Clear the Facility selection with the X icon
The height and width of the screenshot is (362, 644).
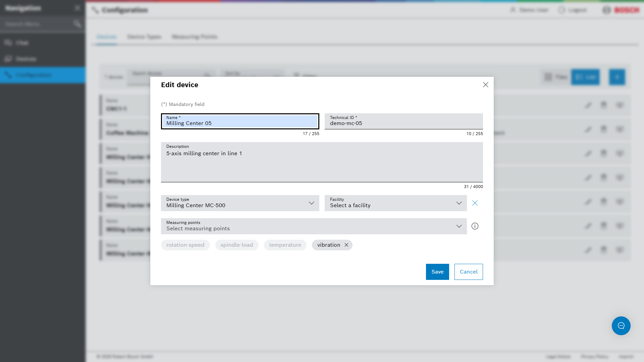click(x=475, y=203)
